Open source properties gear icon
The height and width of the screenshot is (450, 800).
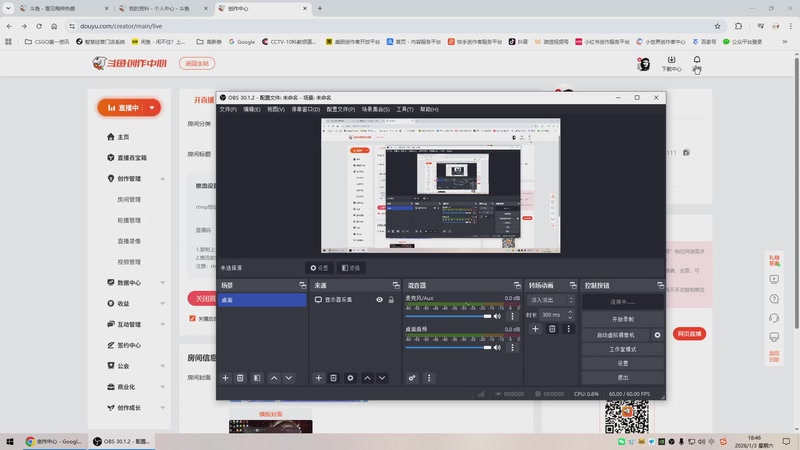coord(350,378)
